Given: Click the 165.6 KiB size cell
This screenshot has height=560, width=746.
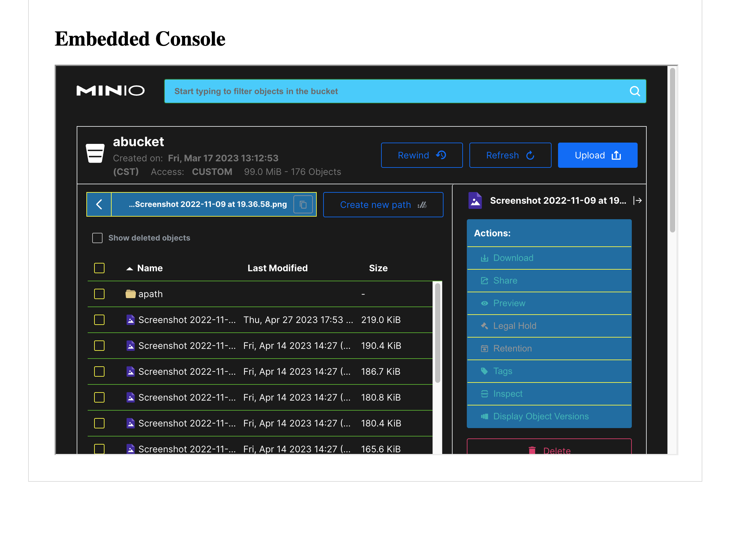Looking at the screenshot, I should [x=381, y=449].
